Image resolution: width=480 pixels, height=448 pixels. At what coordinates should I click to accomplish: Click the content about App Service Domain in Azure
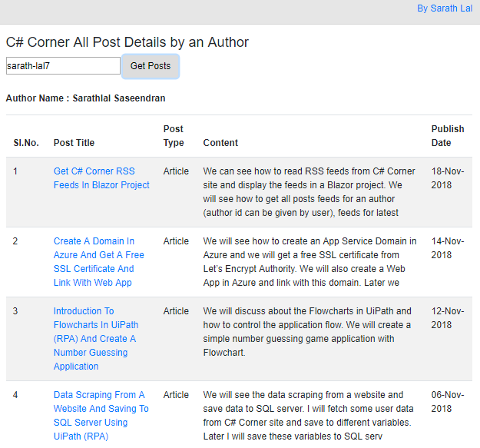[310, 262]
